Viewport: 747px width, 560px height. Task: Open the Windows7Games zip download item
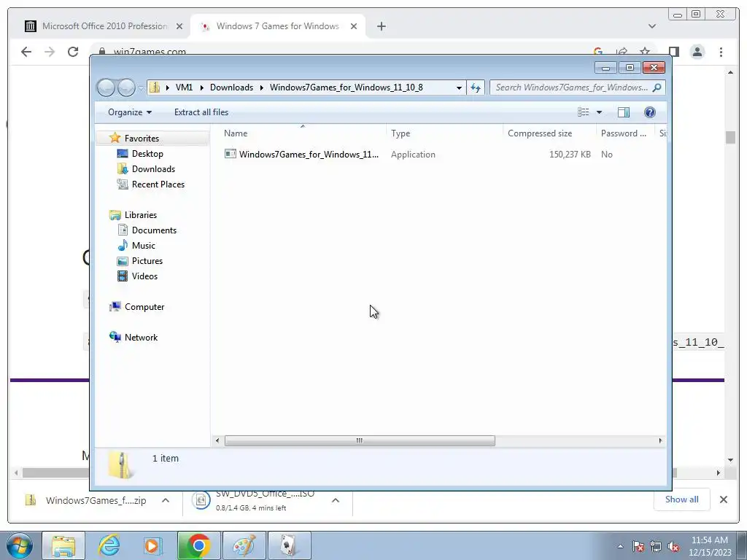click(86, 500)
